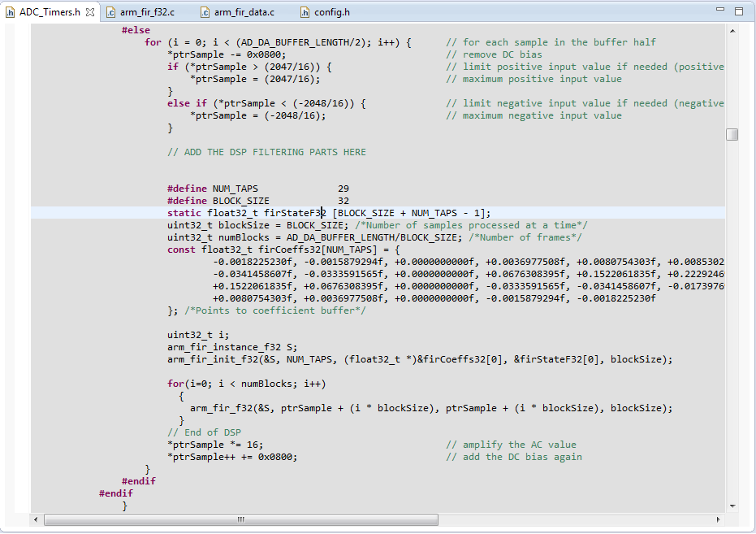This screenshot has height=534, width=756.
Task: Click the 'arm_fir_f32(&S, ptrSample' call line
Action: [431, 408]
